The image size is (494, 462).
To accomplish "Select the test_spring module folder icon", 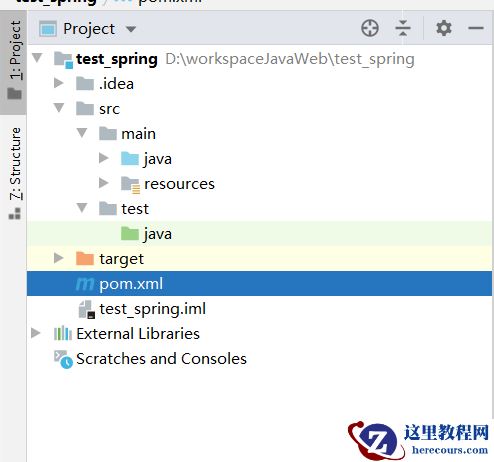I will [x=63, y=60].
